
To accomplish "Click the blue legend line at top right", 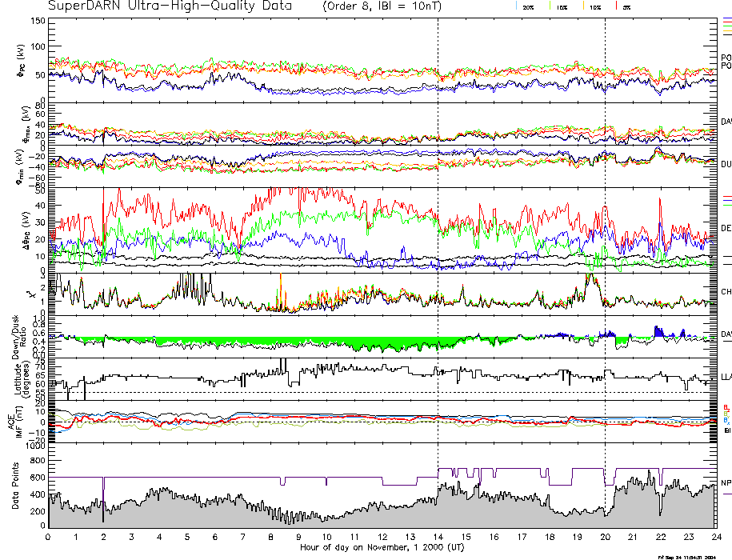I will click(726, 18).
